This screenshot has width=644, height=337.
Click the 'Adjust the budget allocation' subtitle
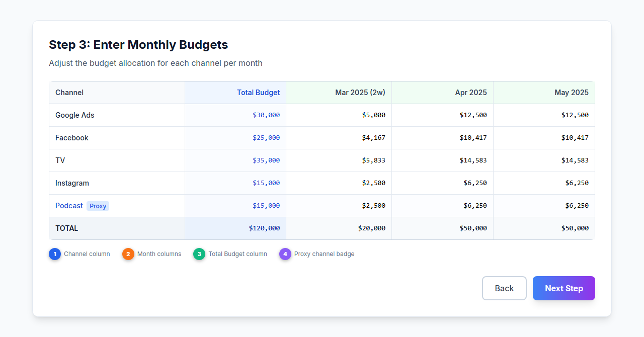[x=155, y=63]
